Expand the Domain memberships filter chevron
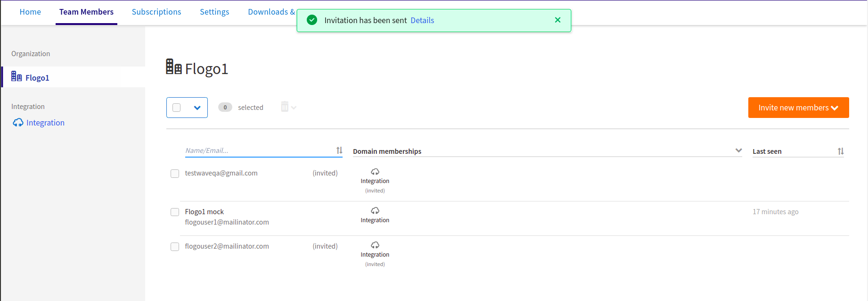Image resolution: width=868 pixels, height=301 pixels. (x=738, y=150)
